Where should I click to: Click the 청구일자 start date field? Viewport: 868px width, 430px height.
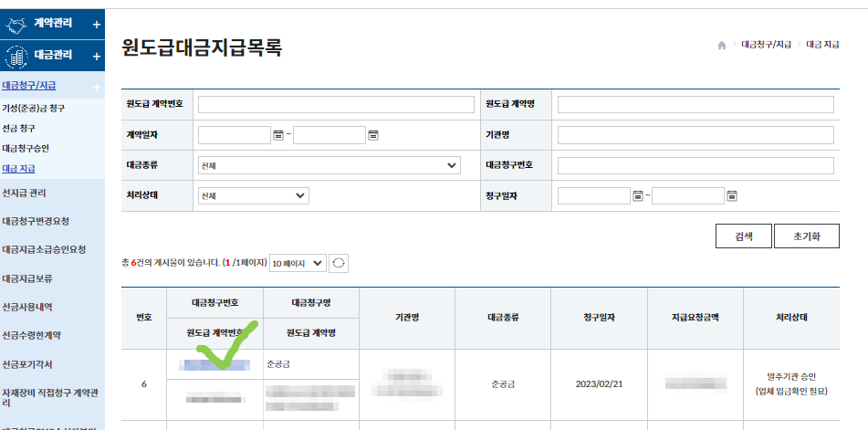(594, 196)
